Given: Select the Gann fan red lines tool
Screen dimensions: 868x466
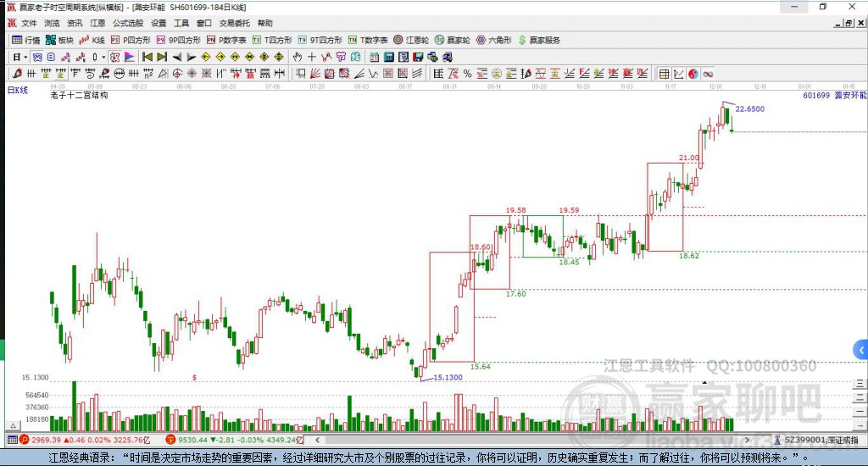Looking at the screenshot, I should pos(315,74).
